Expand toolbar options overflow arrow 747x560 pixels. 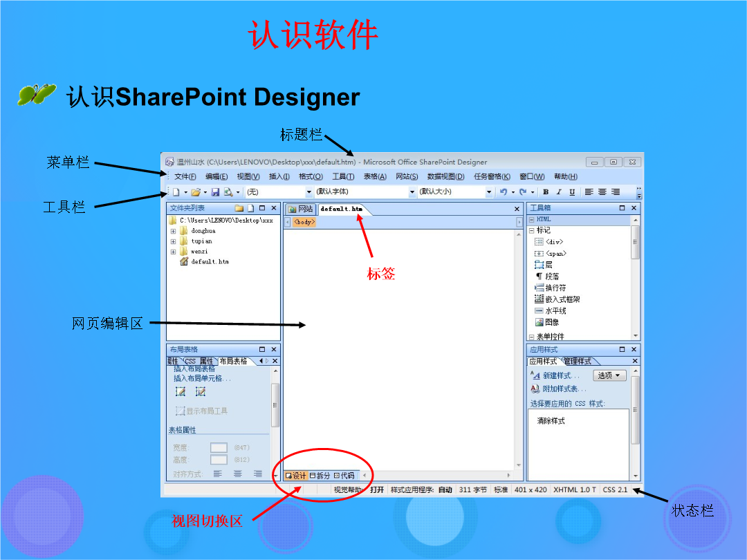(x=639, y=192)
